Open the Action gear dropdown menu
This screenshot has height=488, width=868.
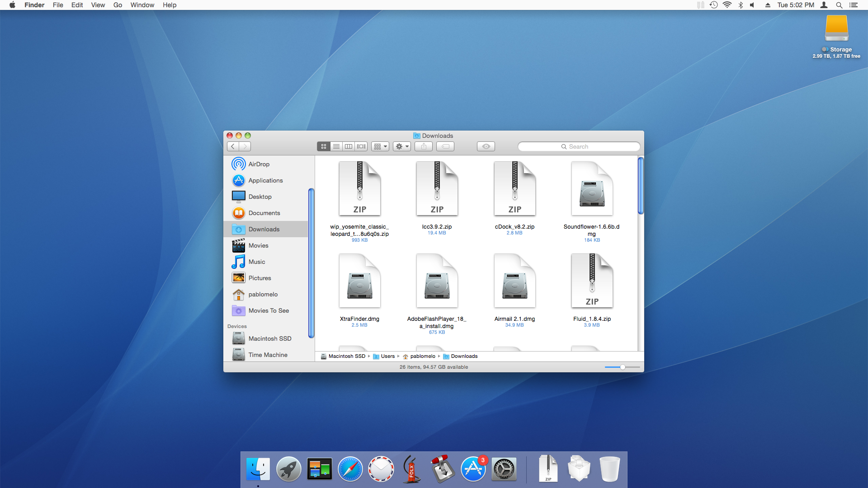(402, 146)
